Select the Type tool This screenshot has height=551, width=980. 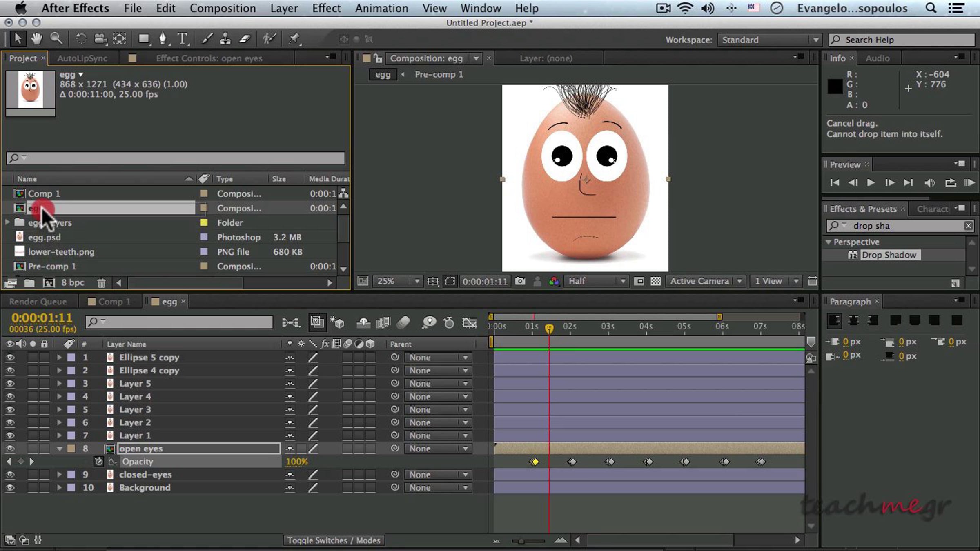[182, 39]
